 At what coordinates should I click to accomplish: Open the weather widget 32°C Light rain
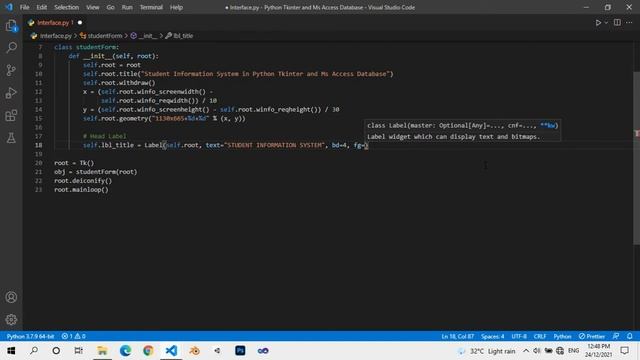tap(486, 351)
